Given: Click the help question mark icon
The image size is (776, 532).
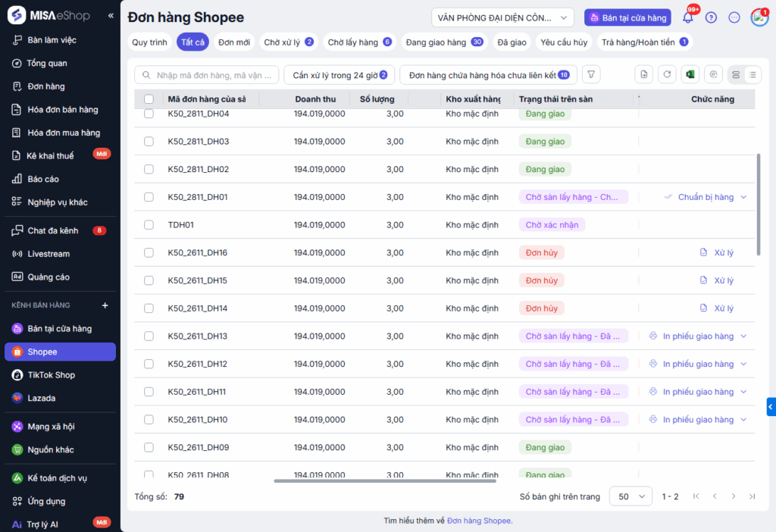Looking at the screenshot, I should (x=711, y=17).
